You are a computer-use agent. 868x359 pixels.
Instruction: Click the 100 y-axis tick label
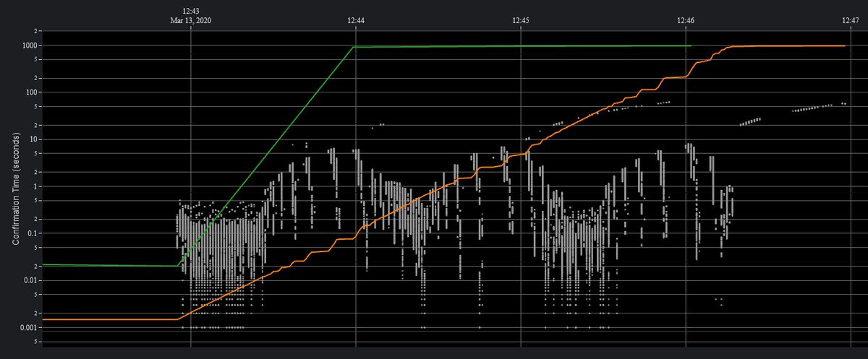click(31, 92)
